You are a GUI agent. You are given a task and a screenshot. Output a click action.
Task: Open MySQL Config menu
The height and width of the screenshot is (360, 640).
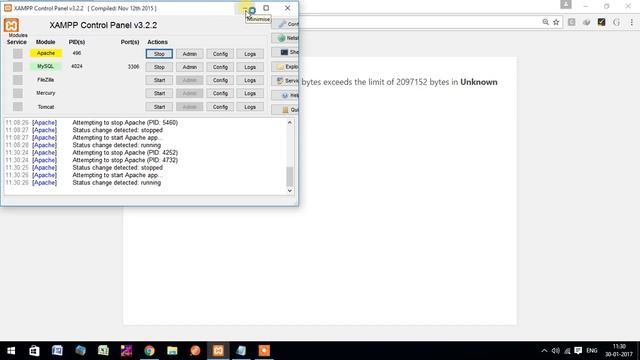[x=220, y=67]
